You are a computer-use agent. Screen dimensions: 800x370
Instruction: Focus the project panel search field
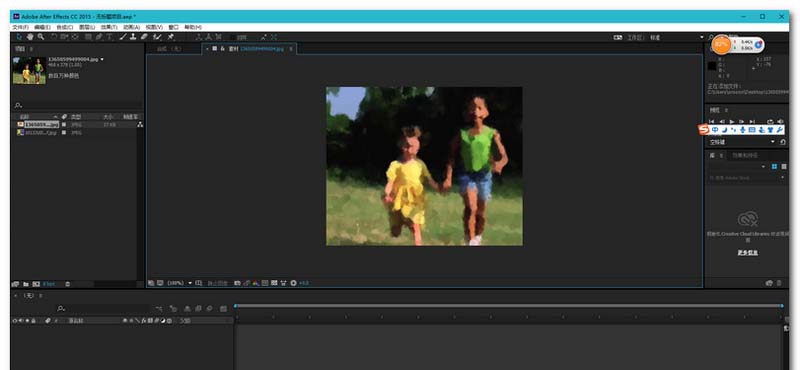pos(77,105)
